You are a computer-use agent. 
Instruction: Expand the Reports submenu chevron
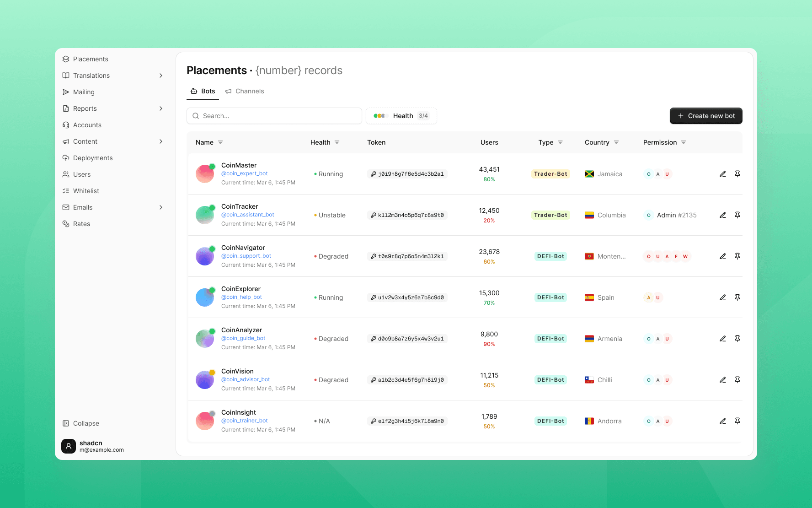[x=161, y=108]
